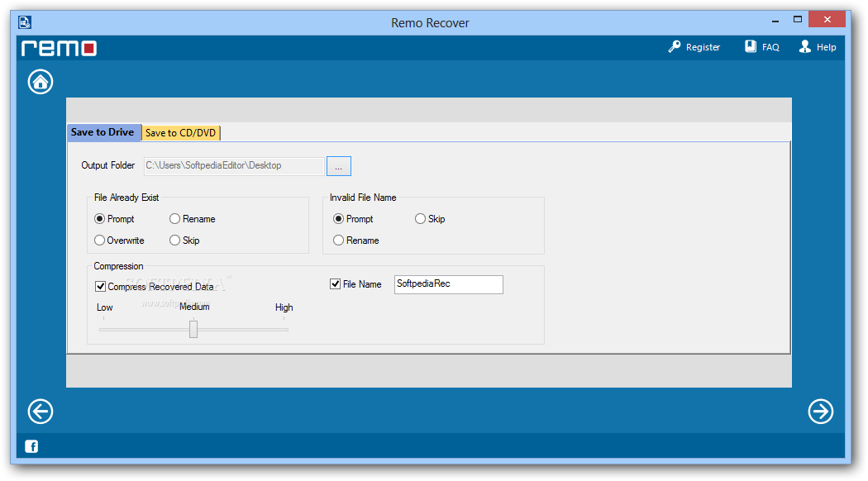Image resolution: width=868 pixels, height=481 pixels.
Task: Select Skip under Invalid File Name
Action: click(420, 219)
